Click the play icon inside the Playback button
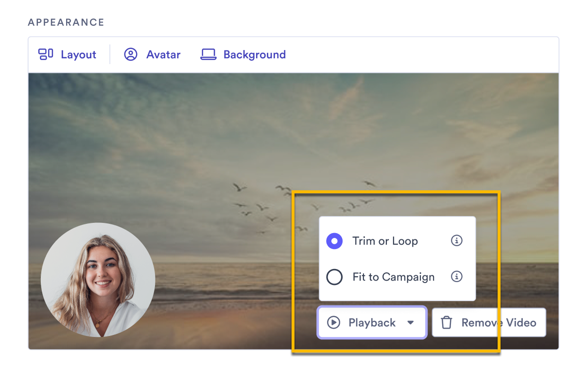 [334, 322]
